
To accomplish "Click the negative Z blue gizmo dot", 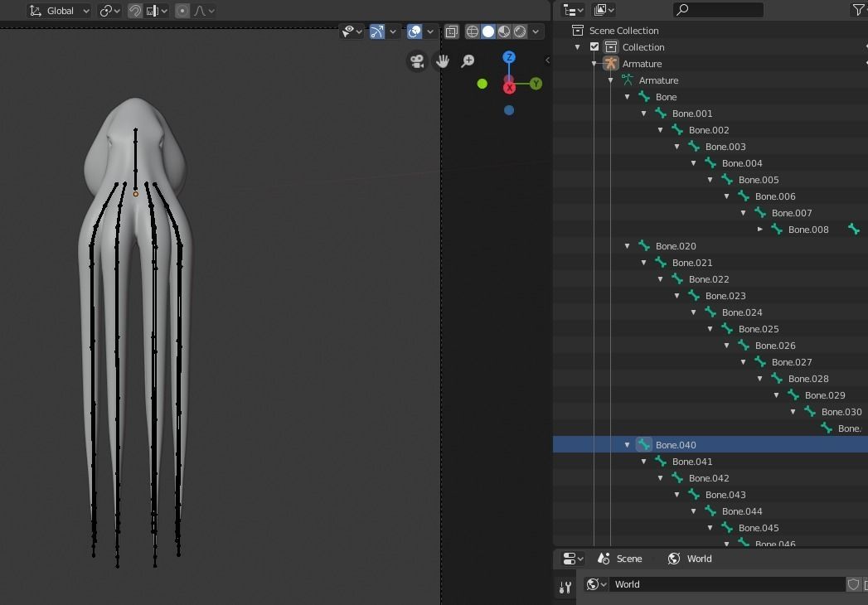I will click(509, 110).
